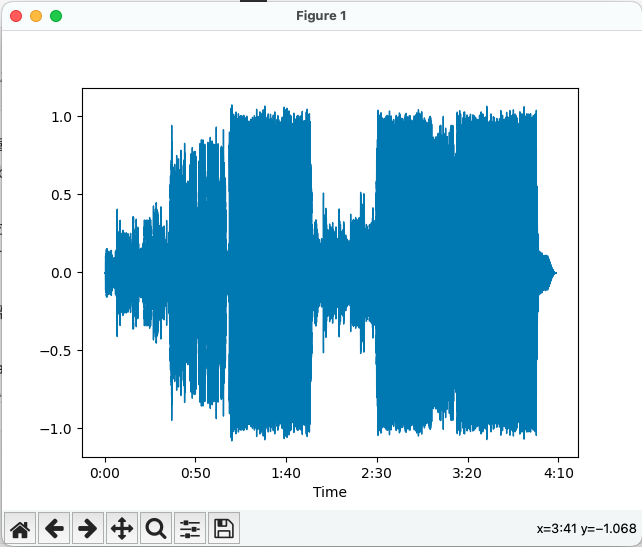642x547 pixels.
Task: Click the 3:20 x-axis tick label
Action: click(x=467, y=473)
